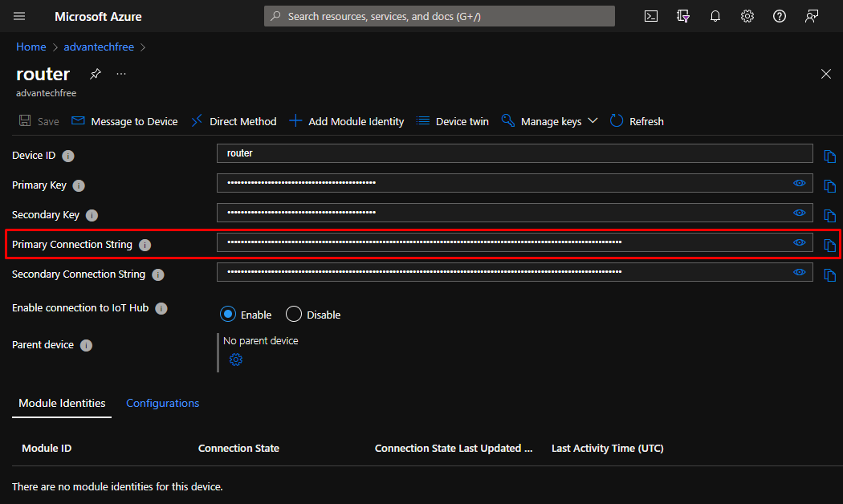Open Cloud Shell from the top bar

click(x=651, y=16)
